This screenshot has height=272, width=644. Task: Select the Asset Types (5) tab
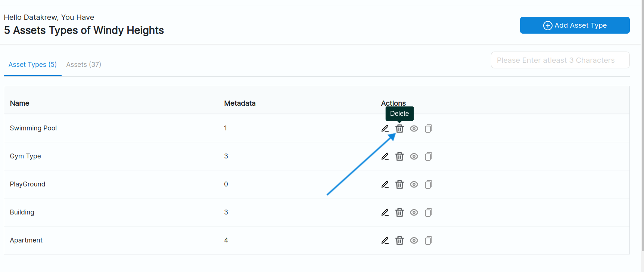pos(32,65)
